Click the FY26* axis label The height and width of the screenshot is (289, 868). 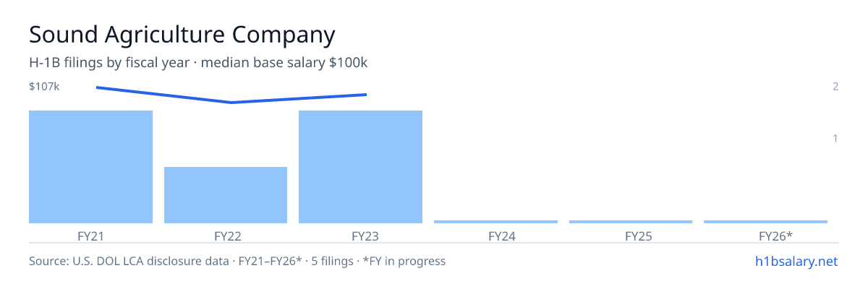775,236
